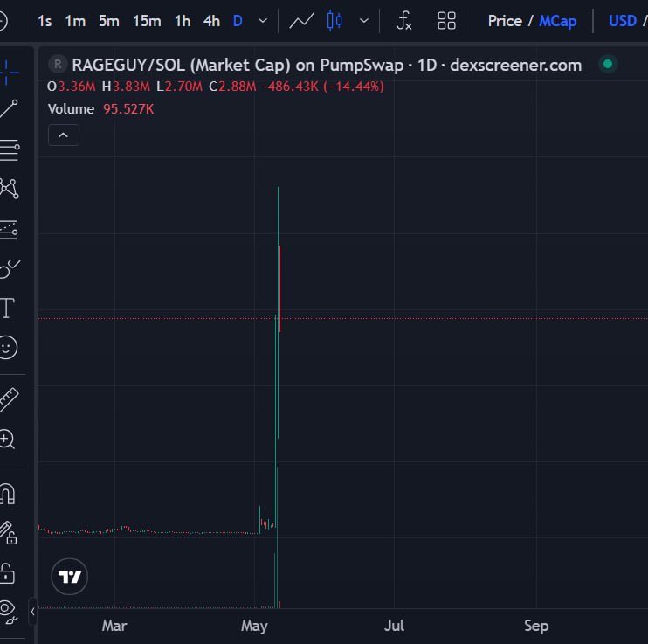Click the RAGEGUY/SOL chart title

327,65
